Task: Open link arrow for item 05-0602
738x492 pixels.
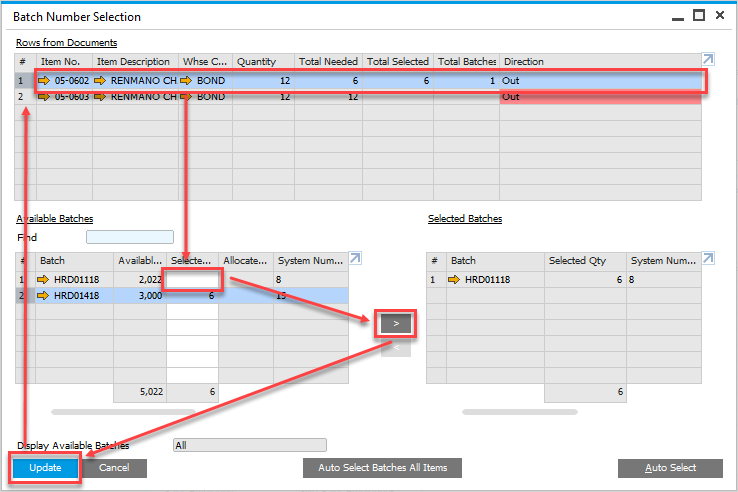Action: [x=44, y=81]
